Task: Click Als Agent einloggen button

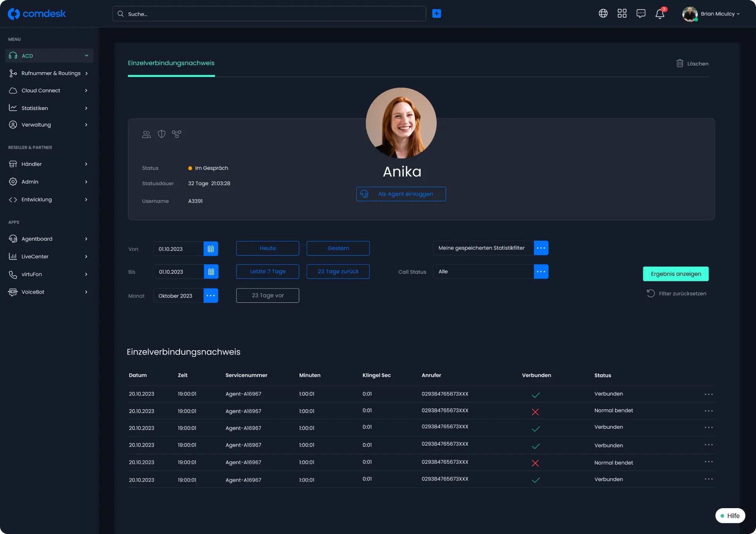Action: pos(401,194)
